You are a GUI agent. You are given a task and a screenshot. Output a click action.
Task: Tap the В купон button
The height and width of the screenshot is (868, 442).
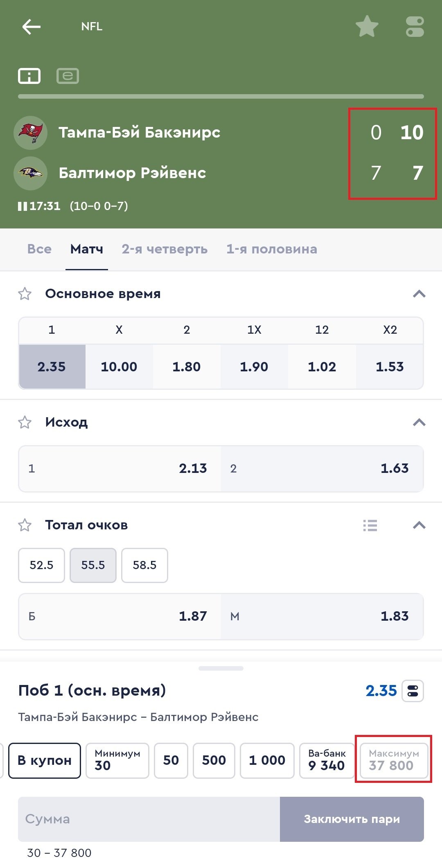tap(45, 760)
